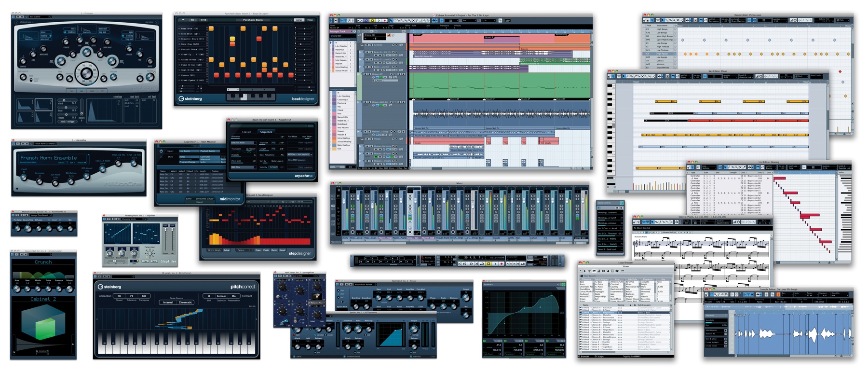Open the Bar grid type dropdown
This screenshot has height=372, width=868.
pos(469,21)
